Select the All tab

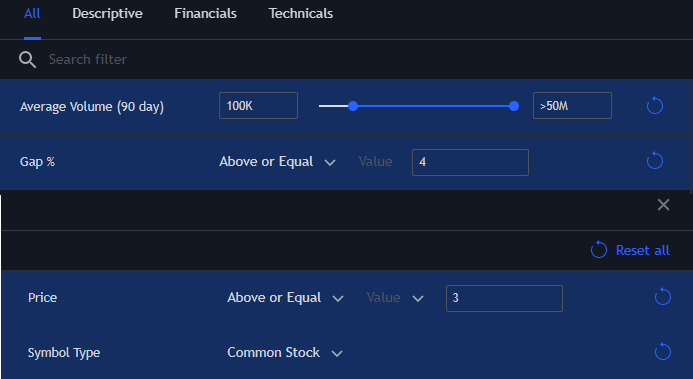point(32,14)
